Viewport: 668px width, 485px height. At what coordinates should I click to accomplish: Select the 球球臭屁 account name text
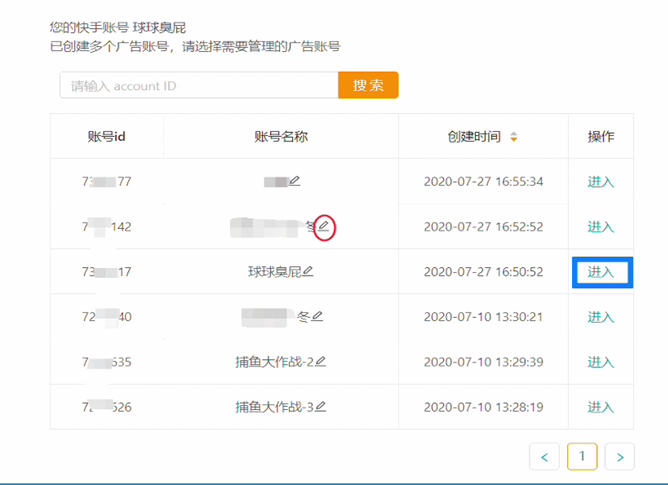click(x=275, y=271)
